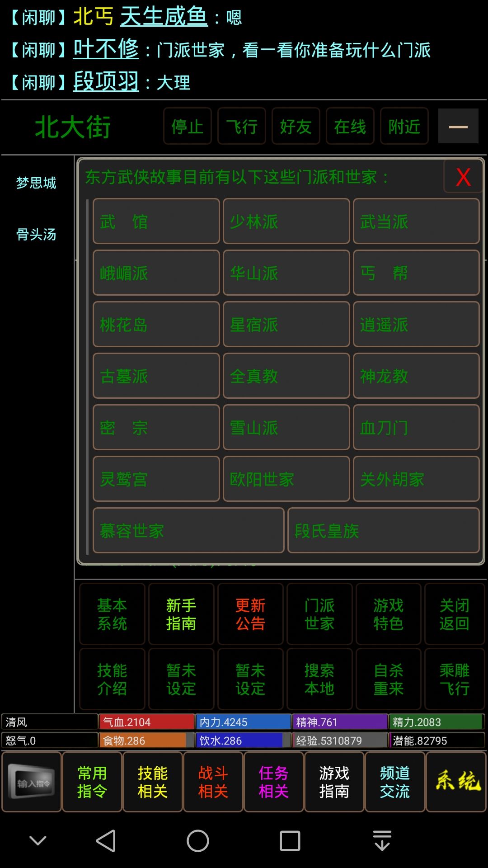Tap the 雪山派 sect button
488x868 pixels.
pyautogui.click(x=286, y=428)
